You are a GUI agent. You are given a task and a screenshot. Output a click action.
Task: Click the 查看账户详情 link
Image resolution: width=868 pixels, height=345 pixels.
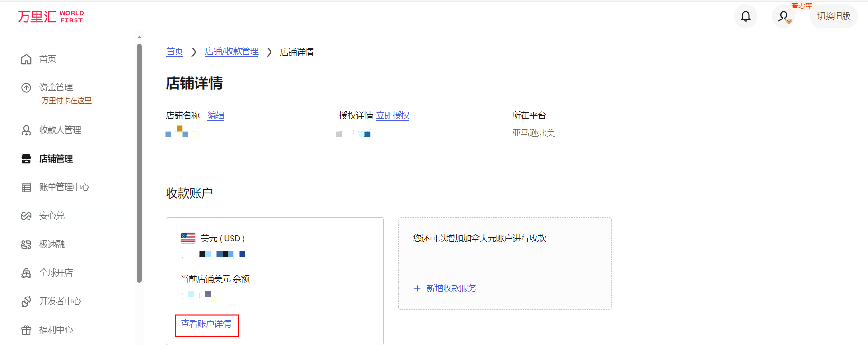click(206, 325)
